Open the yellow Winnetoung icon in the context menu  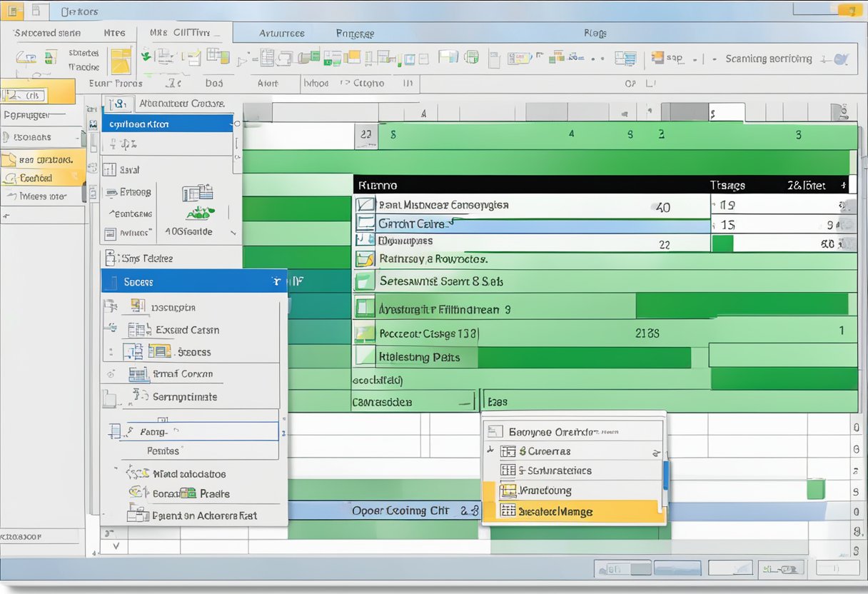click(x=509, y=490)
